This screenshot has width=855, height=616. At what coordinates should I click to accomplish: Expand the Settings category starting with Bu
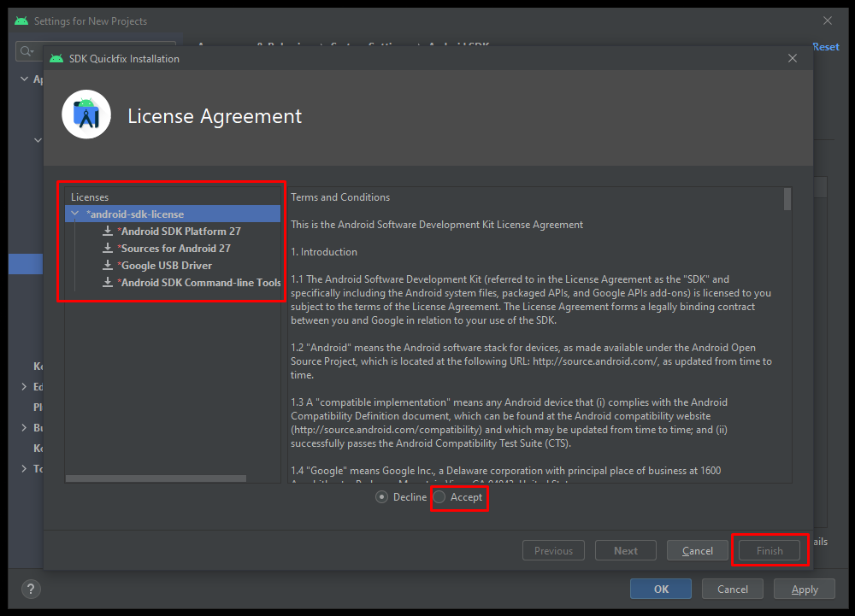[x=24, y=427]
